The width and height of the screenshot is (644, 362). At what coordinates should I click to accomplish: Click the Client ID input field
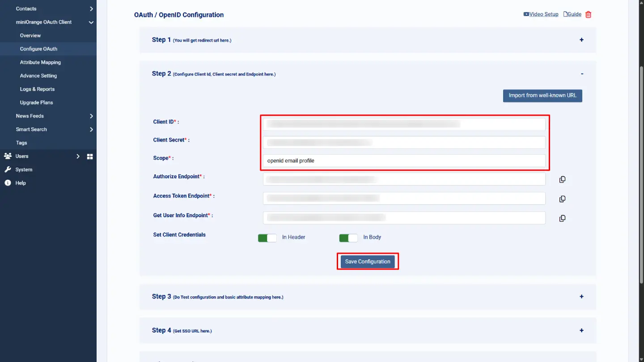[404, 124]
